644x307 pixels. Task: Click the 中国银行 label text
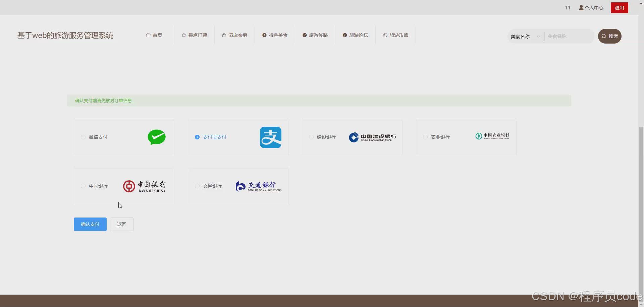click(98, 186)
